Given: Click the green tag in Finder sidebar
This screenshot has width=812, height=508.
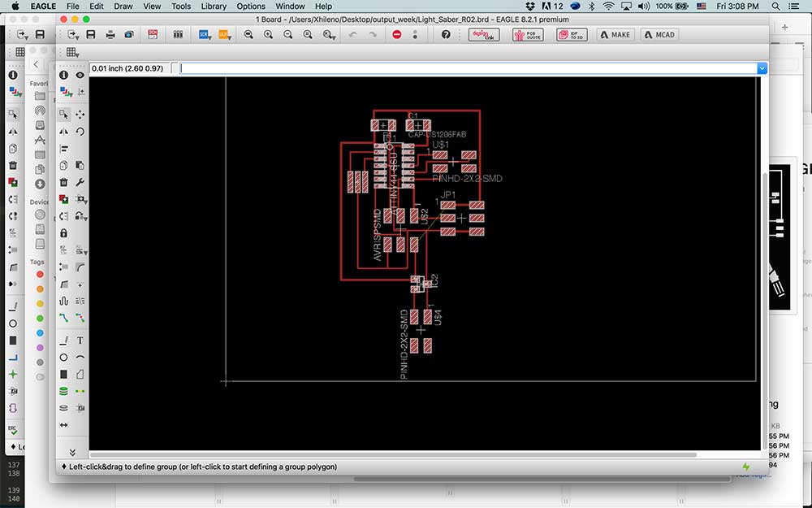Looking at the screenshot, I should point(40,319).
